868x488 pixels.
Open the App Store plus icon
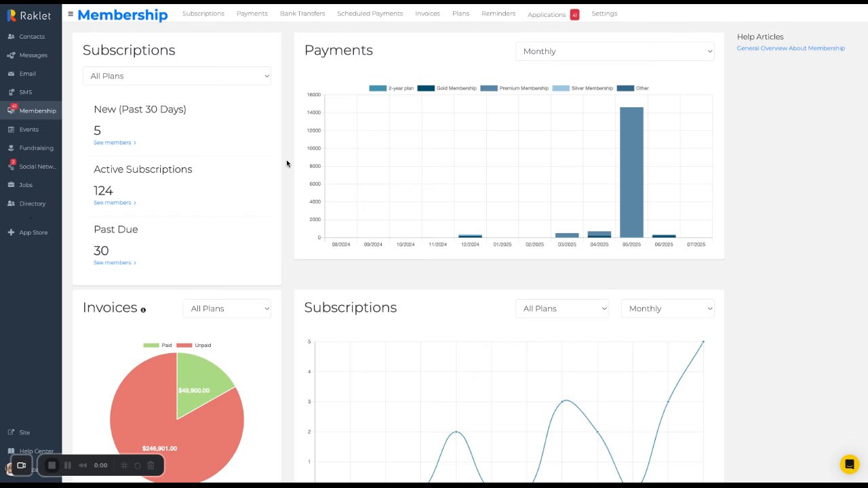tap(11, 232)
